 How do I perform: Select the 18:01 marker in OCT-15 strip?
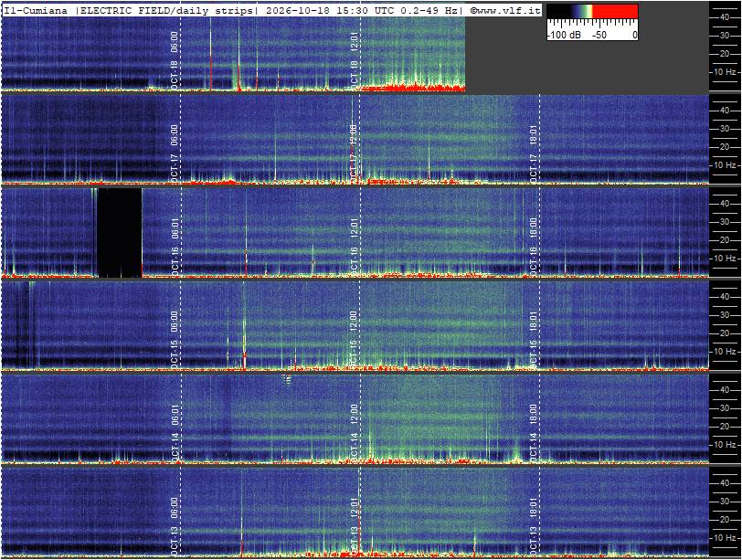[x=534, y=322]
